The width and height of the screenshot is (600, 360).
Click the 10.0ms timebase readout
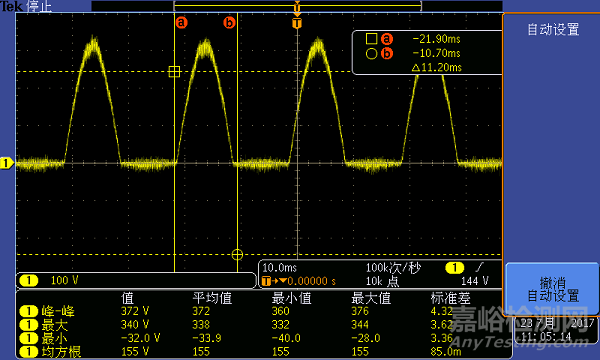point(279,268)
